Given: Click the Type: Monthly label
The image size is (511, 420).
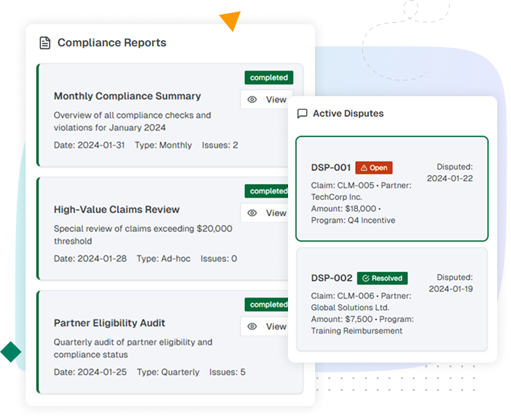Looking at the screenshot, I should pyautogui.click(x=163, y=145).
